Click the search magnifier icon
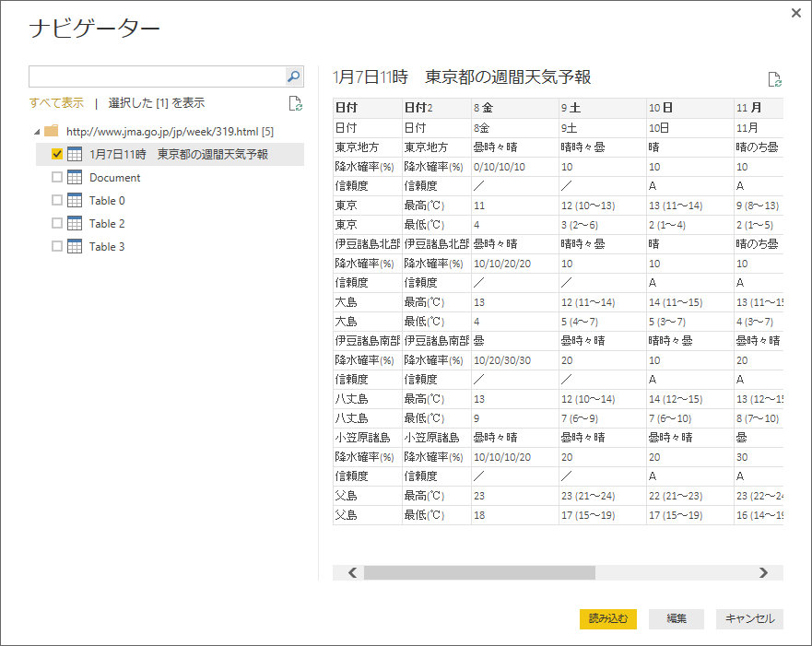Screen dimensions: 812x646 tap(294, 76)
